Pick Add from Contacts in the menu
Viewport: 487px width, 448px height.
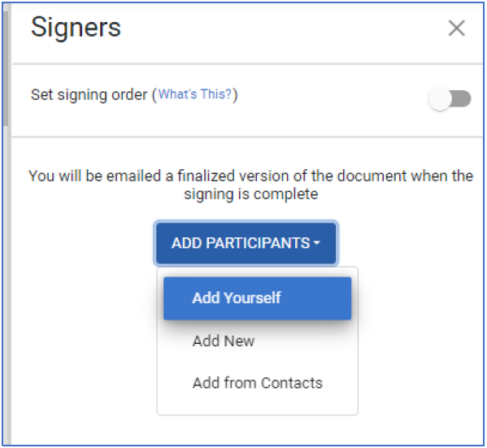tap(257, 383)
